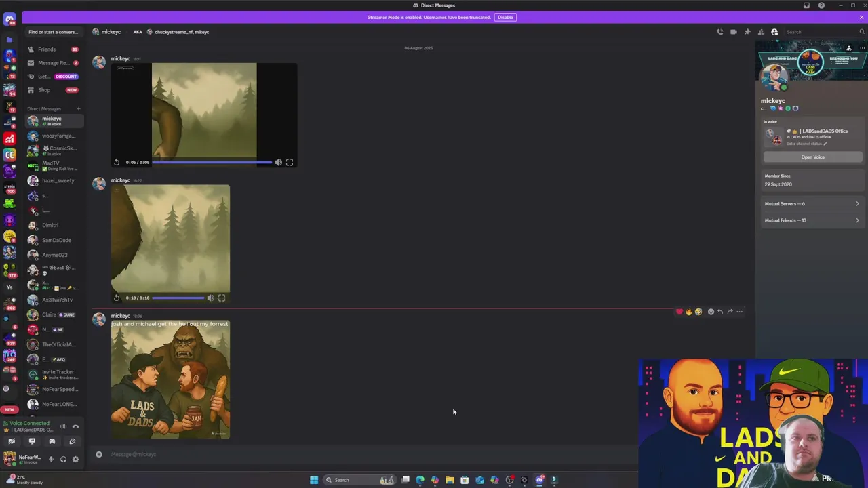Open pinned messages

(747, 32)
